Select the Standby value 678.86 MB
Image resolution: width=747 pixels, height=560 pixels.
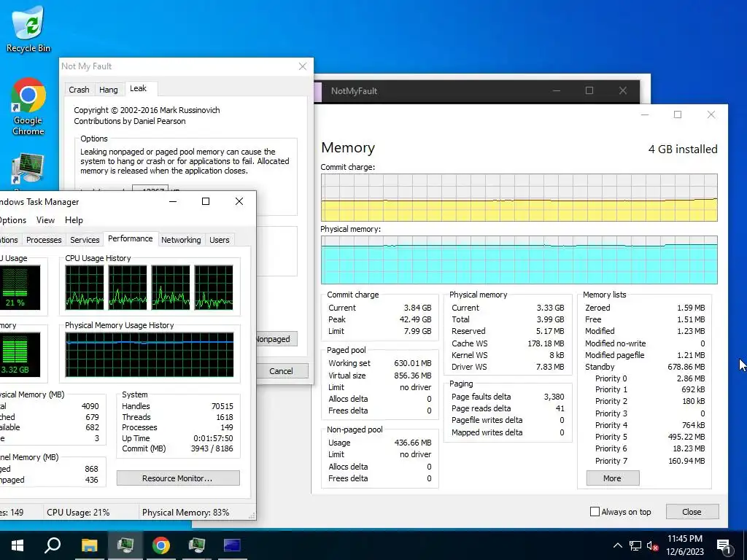(x=686, y=367)
